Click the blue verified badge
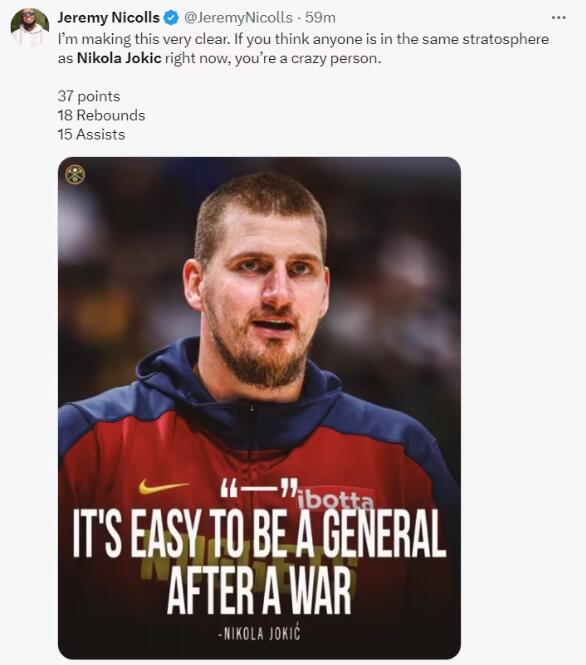This screenshot has width=586, height=665. click(x=171, y=18)
